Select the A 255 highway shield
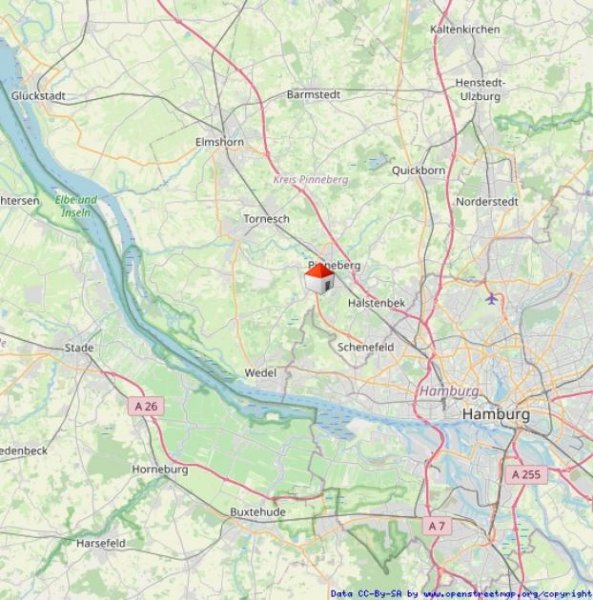Screen dimensions: 593x600 point(526,475)
